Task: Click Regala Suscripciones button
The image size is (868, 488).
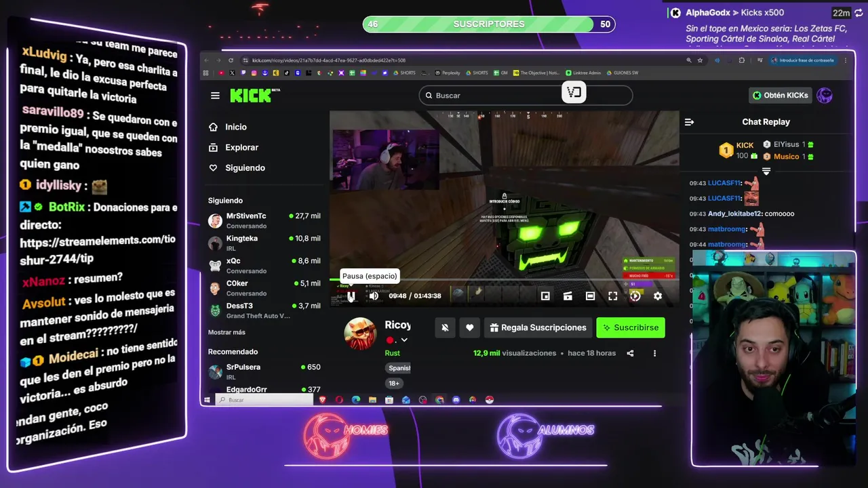Action: point(538,327)
